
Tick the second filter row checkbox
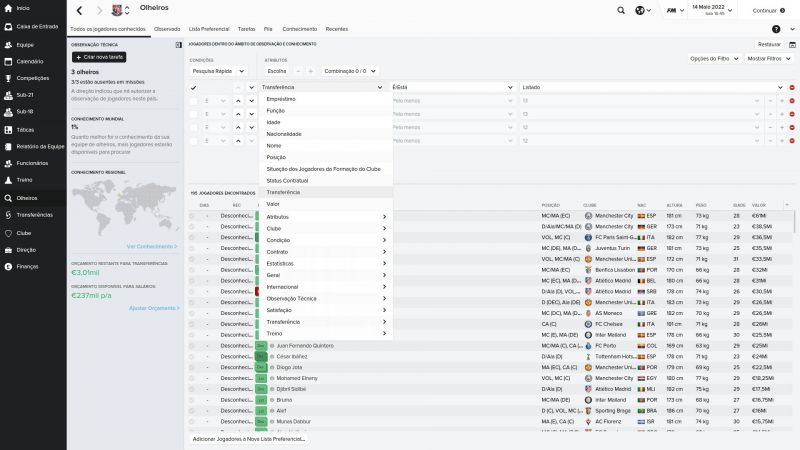(194, 101)
